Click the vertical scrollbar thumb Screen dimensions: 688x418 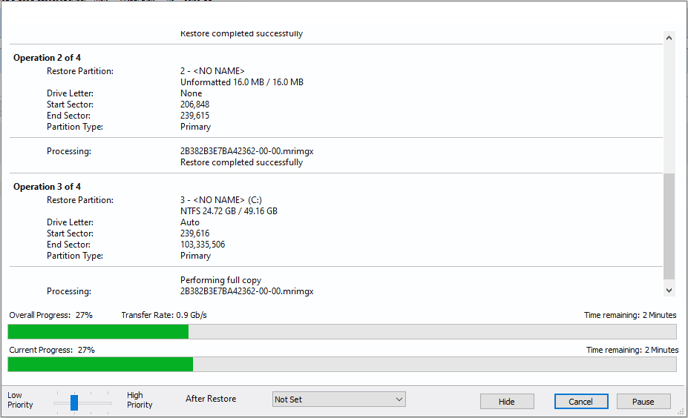(x=669, y=225)
